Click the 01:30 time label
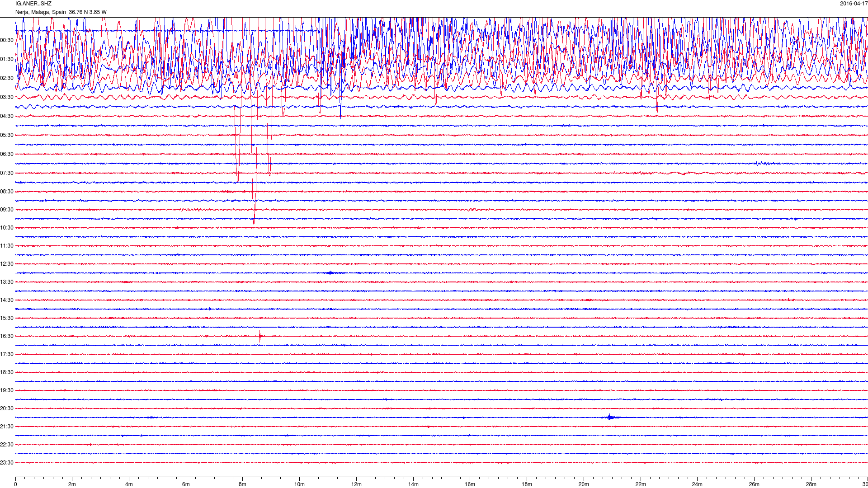Image resolution: width=868 pixels, height=488 pixels. 7,59
